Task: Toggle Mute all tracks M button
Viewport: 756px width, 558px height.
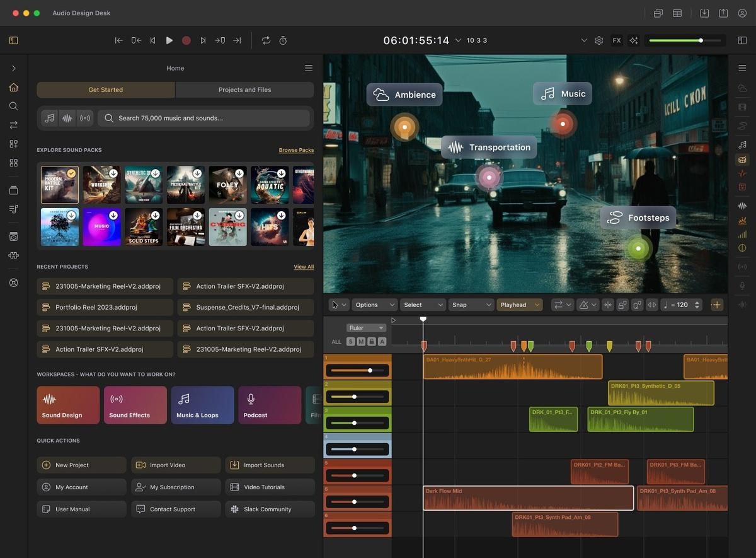Action: click(361, 342)
